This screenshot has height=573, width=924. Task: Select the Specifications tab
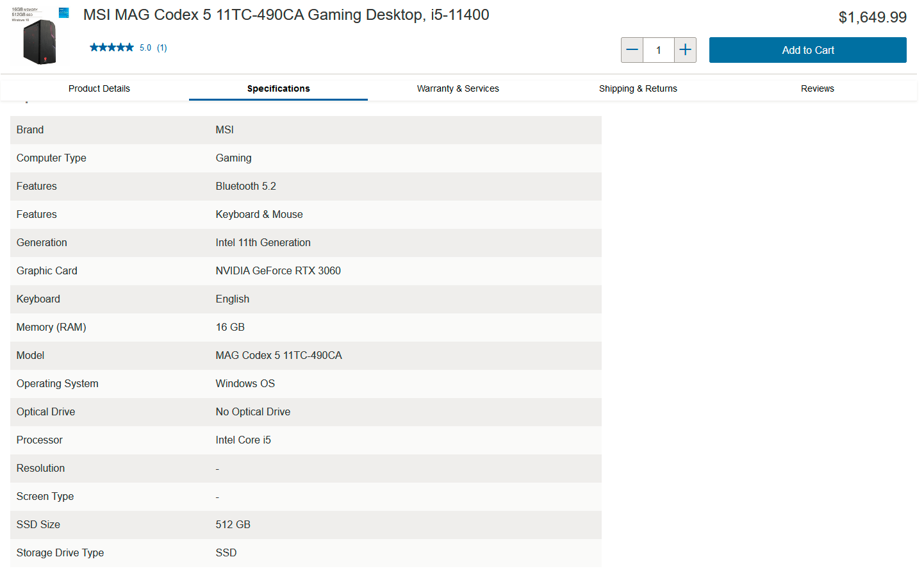[278, 88]
